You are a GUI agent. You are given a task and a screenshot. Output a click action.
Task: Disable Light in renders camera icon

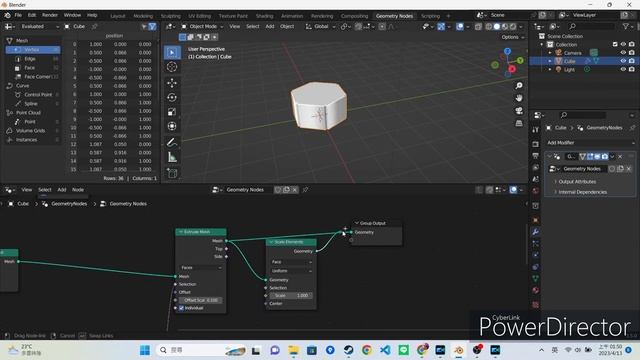click(x=631, y=70)
